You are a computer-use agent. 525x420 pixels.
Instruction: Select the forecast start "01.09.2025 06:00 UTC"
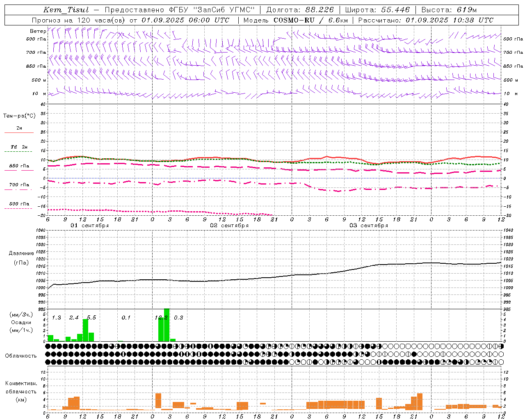[185, 20]
